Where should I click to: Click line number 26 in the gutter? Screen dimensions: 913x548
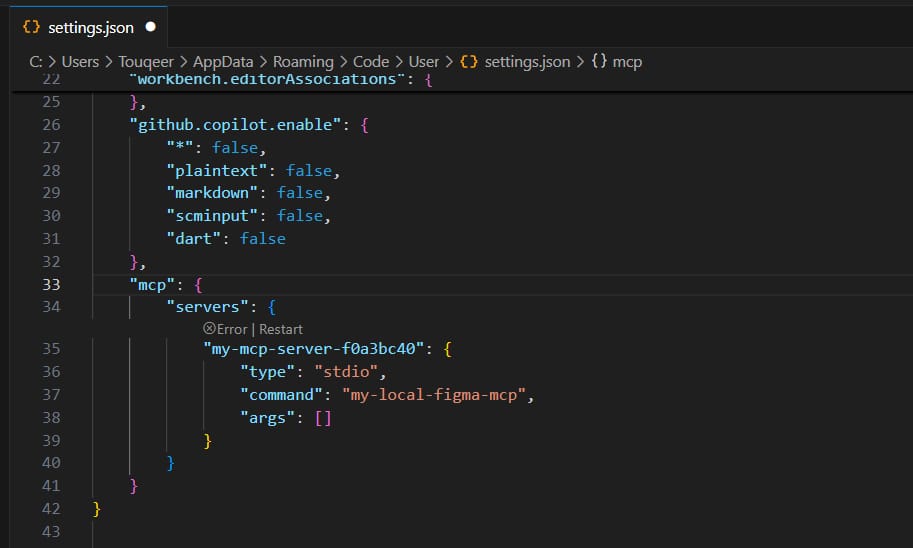click(50, 124)
